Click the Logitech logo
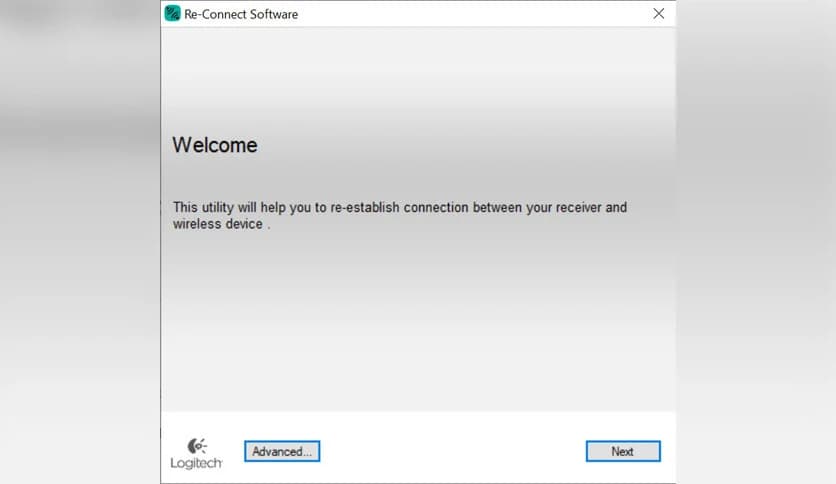The height and width of the screenshot is (484, 836). tap(196, 454)
